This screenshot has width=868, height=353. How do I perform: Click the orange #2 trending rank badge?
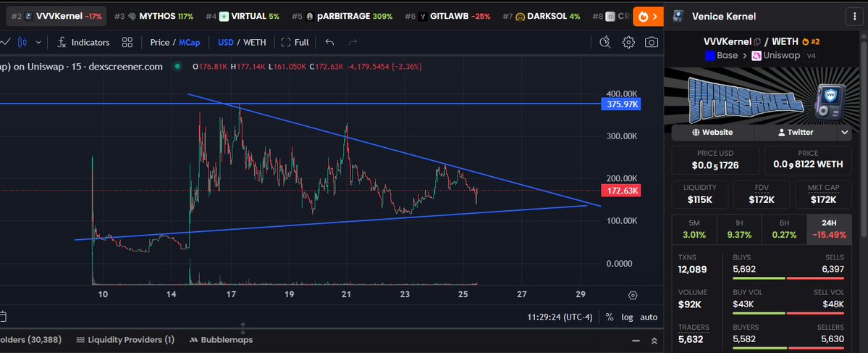pos(811,41)
